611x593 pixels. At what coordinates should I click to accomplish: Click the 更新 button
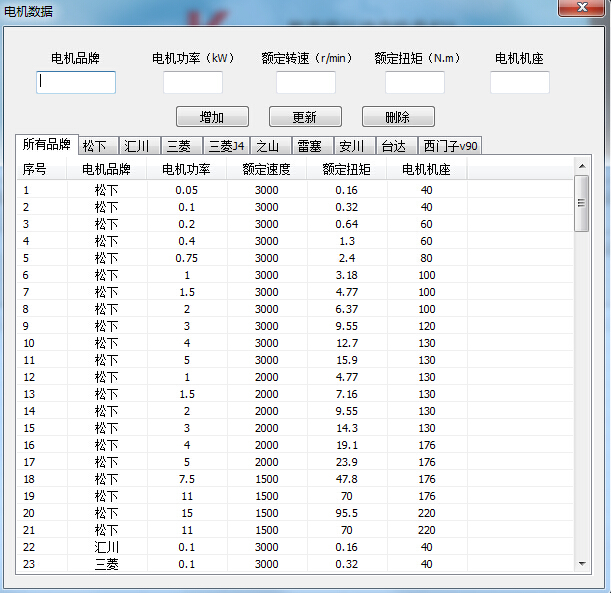305,116
